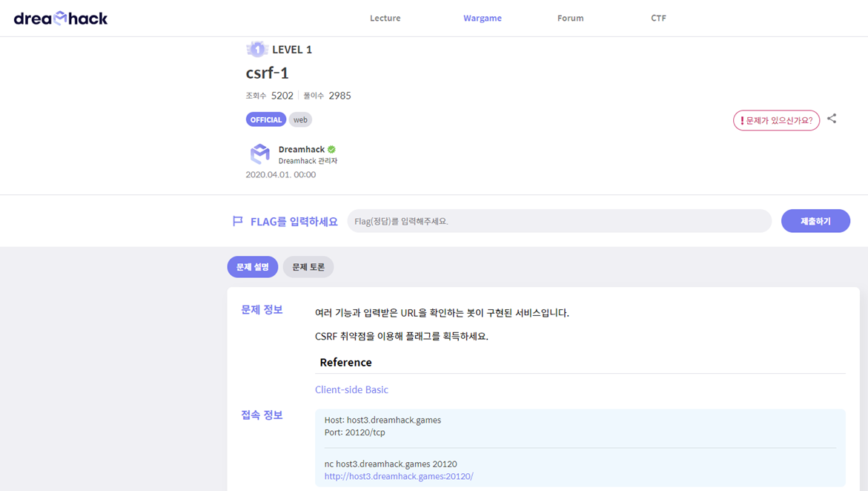Switch to the 문제 설명 tab
868x491 pixels.
pyautogui.click(x=253, y=266)
